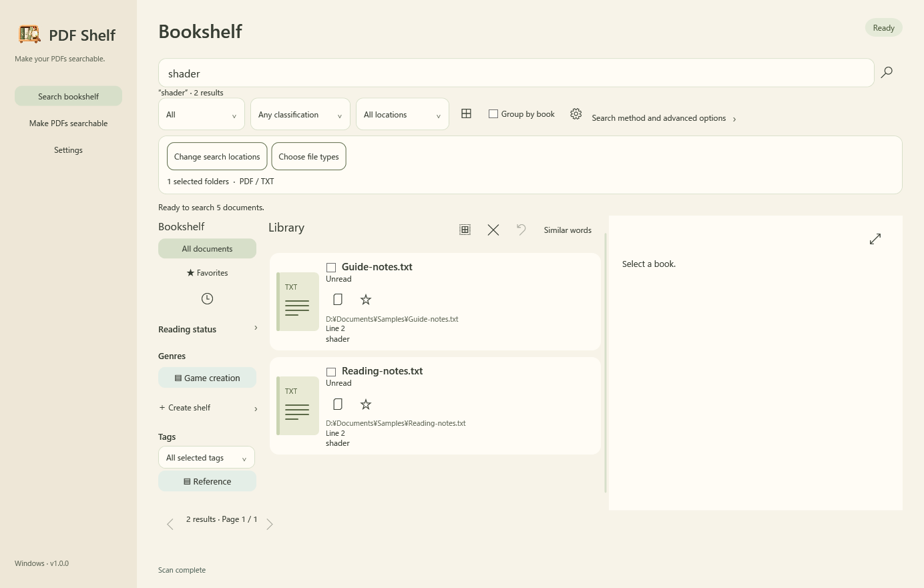Tick the Reading-notes.txt checkbox

tap(330, 372)
